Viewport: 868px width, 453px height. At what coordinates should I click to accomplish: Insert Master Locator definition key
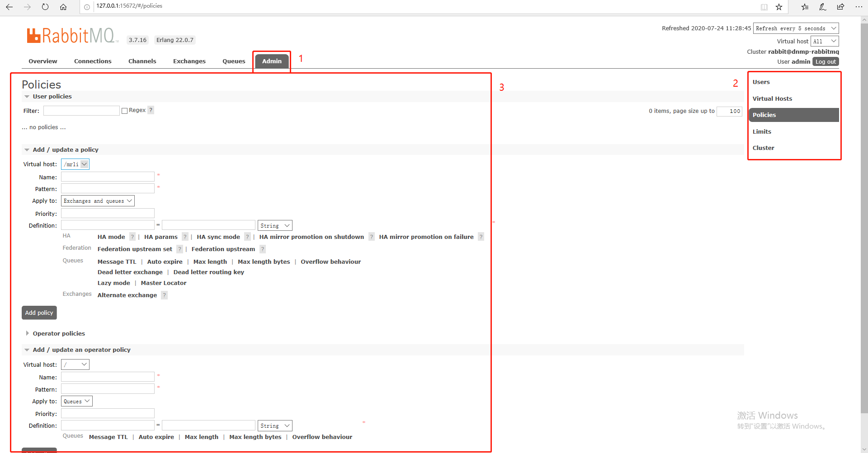click(164, 283)
